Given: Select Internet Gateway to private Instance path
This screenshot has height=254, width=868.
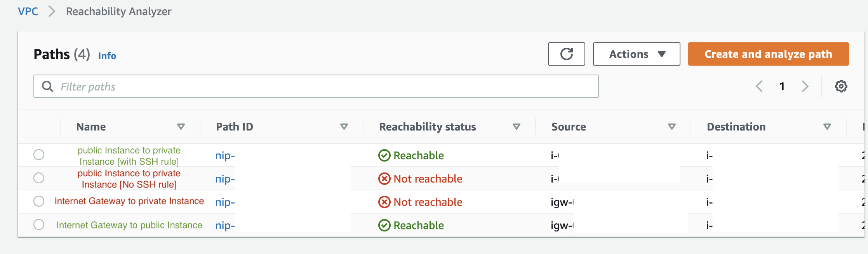Looking at the screenshot, I should click(x=39, y=201).
